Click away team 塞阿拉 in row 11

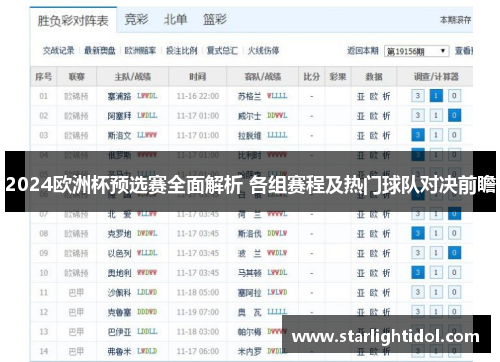249,293
